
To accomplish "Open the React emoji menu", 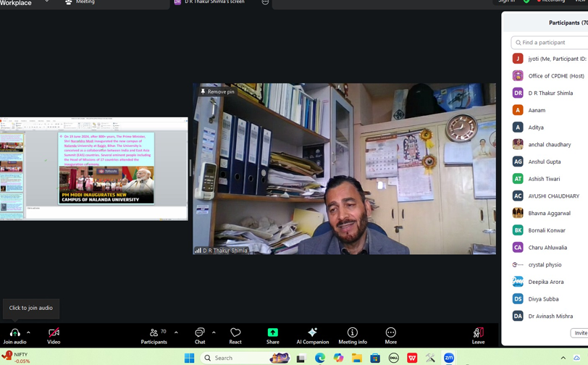I will [235, 333].
